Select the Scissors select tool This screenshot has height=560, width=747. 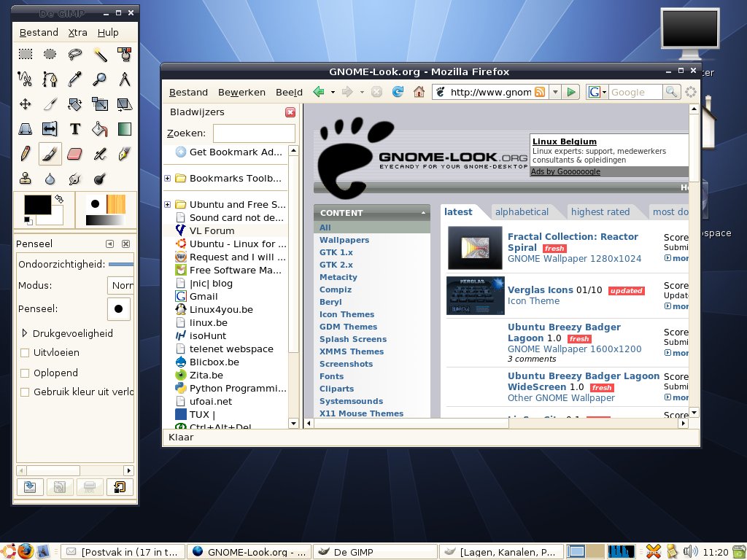pos(26,79)
